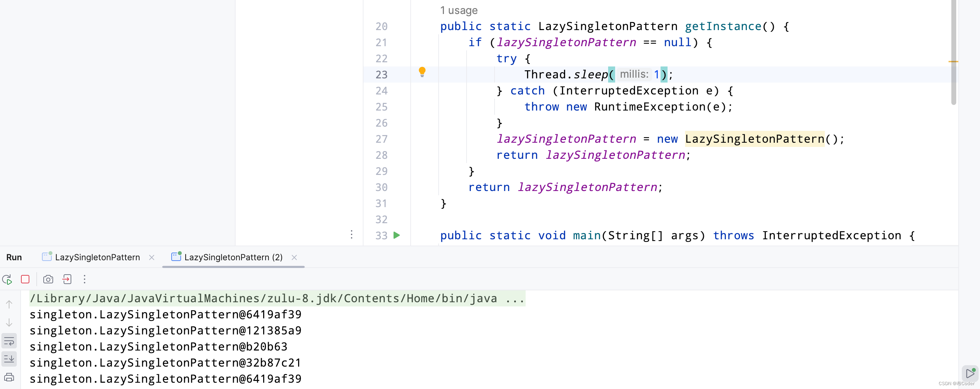980x389 pixels.
Task: Toggle scroll to end of console
Action: tap(9, 359)
